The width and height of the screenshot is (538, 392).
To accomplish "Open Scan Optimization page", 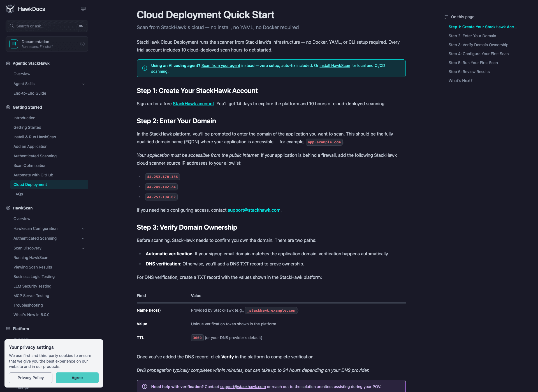I will point(30,165).
